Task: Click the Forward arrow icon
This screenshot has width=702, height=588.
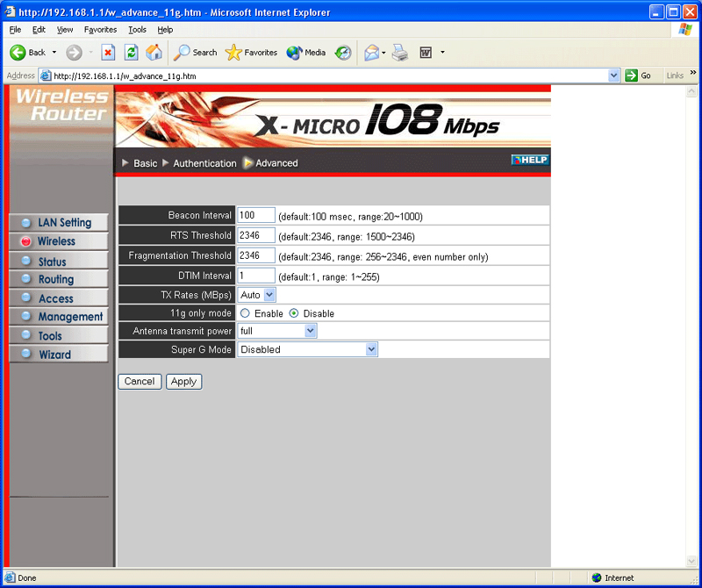Action: 74,53
